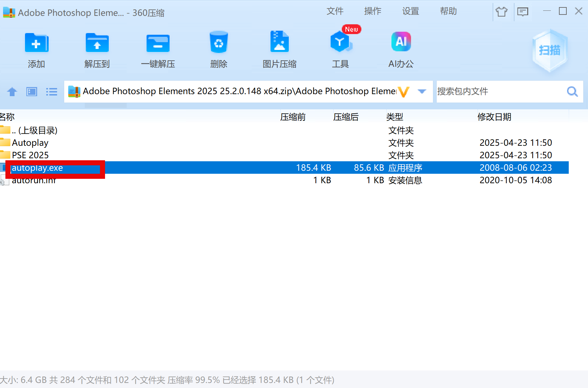Launch the AI办公 office tool
This screenshot has width=588, height=388.
point(401,43)
